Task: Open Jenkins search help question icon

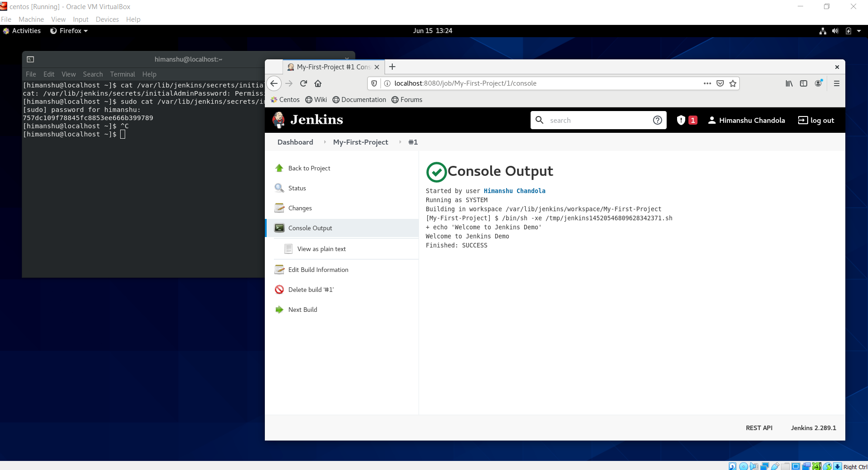Action: pos(658,120)
